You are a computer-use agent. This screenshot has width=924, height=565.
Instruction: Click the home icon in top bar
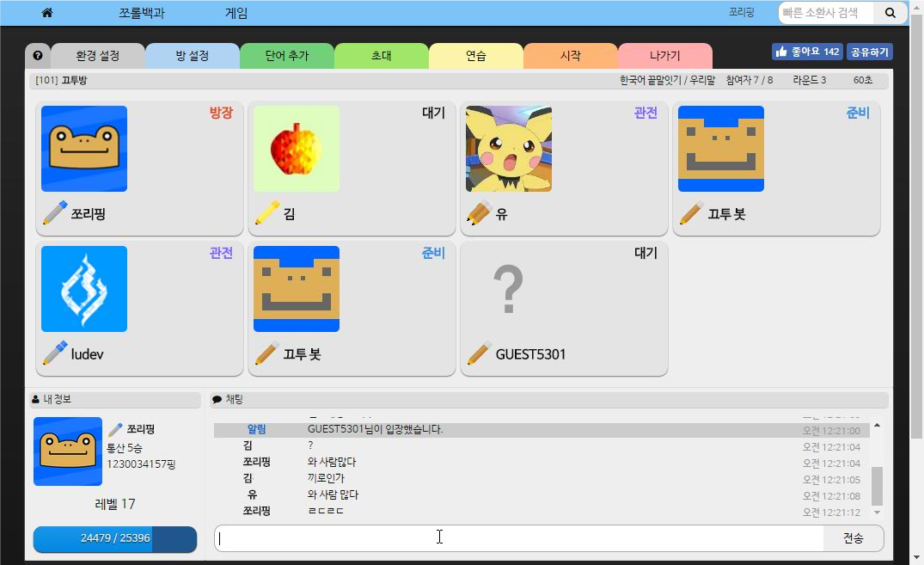click(x=47, y=13)
